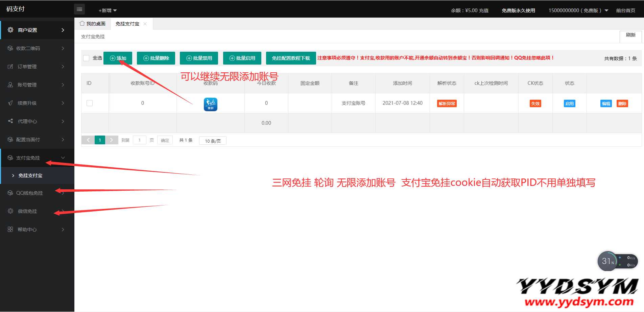Screen dimensions: 644x312
Task: Tick the checkbox for the Alipay account row
Action: coord(90,103)
